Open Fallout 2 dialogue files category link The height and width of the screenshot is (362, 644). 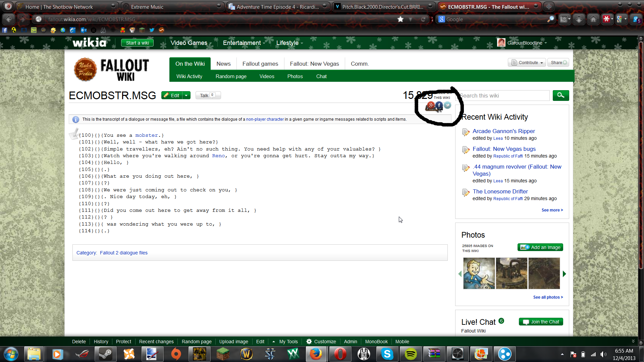123,253
